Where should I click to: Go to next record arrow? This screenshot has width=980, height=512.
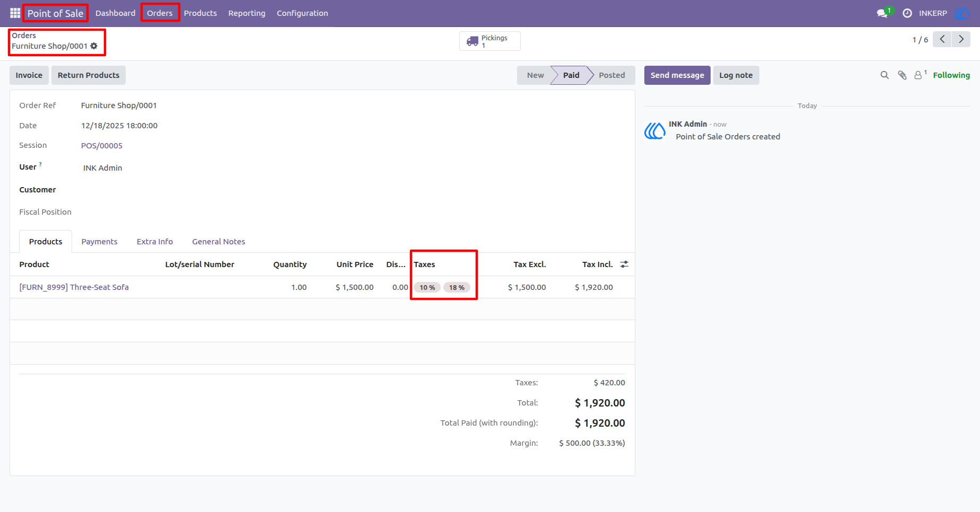click(961, 39)
